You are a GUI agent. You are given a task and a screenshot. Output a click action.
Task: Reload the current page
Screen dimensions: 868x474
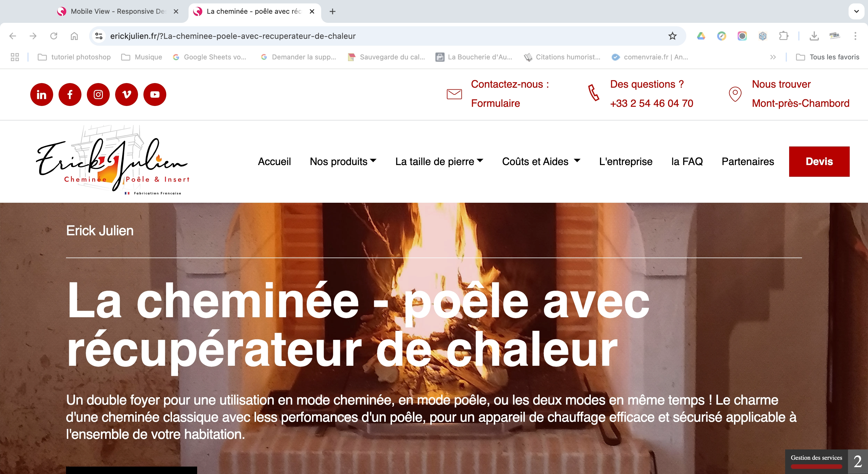click(x=54, y=36)
